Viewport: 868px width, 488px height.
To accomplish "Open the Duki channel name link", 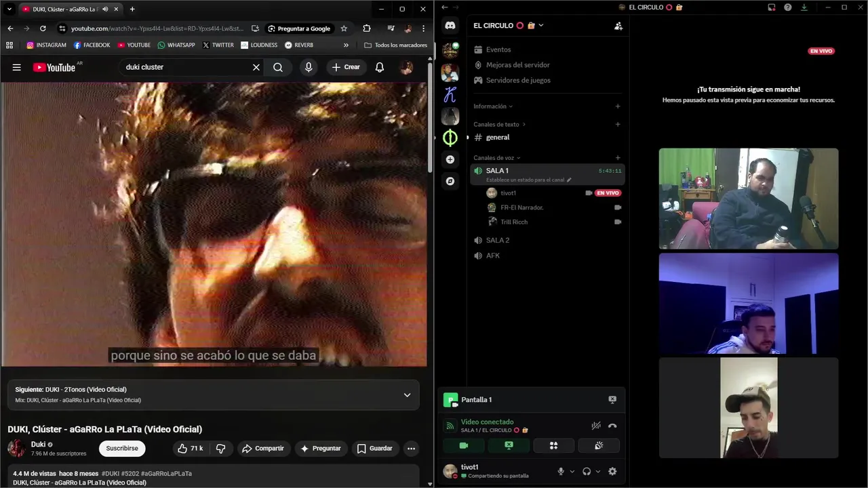I will point(38,445).
